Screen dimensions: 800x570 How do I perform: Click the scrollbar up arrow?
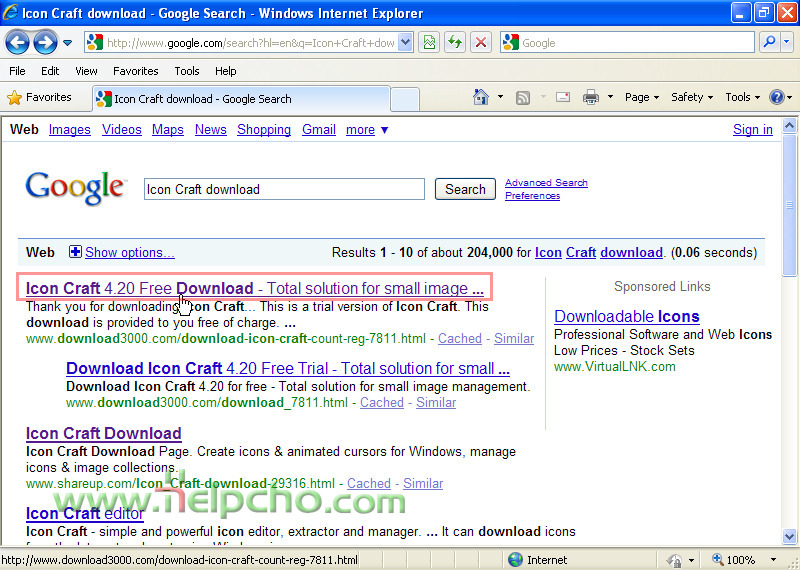tap(789, 126)
